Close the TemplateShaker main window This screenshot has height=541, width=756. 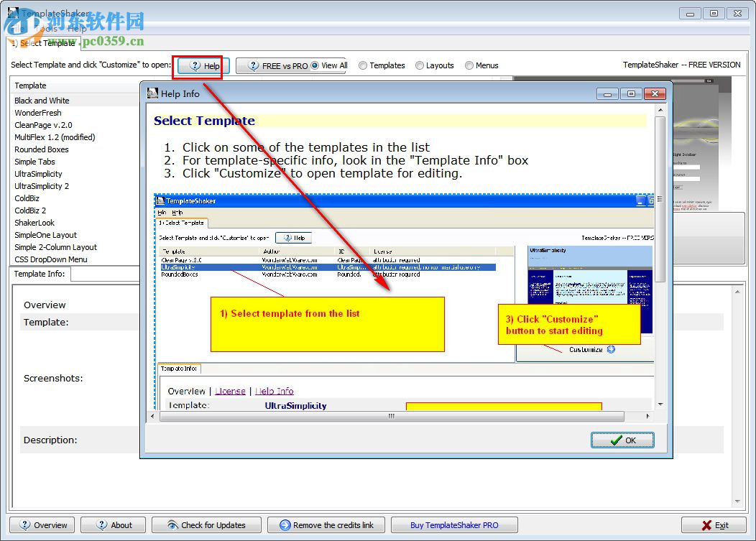coord(737,14)
